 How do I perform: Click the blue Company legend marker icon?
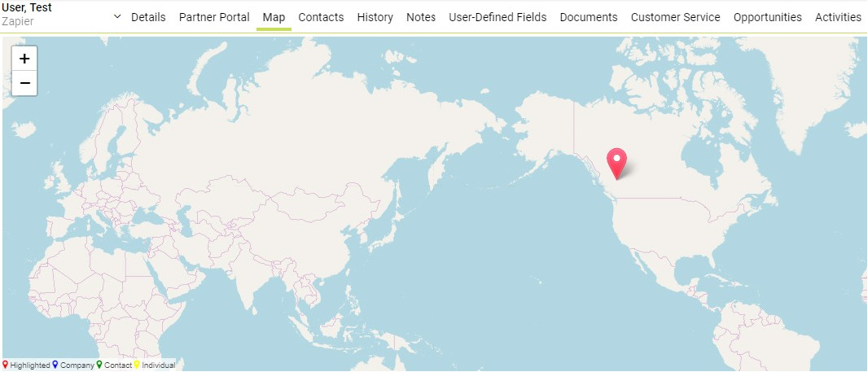coord(55,365)
